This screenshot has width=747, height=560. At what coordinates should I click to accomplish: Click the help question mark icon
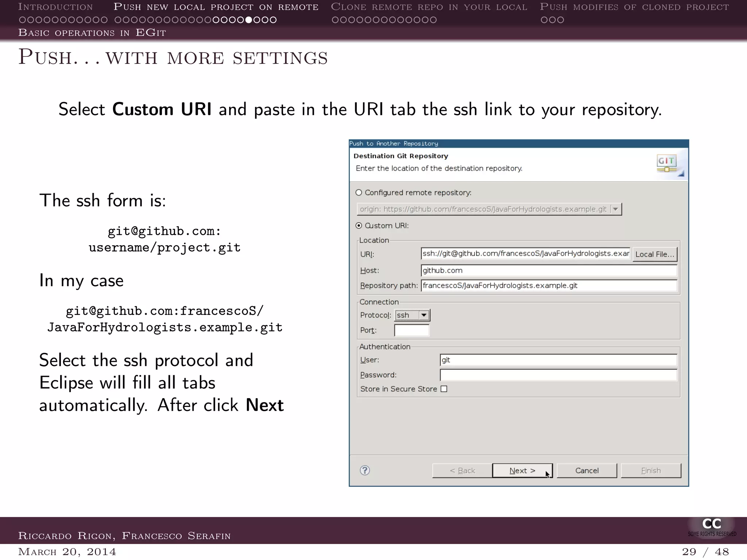pyautogui.click(x=365, y=470)
